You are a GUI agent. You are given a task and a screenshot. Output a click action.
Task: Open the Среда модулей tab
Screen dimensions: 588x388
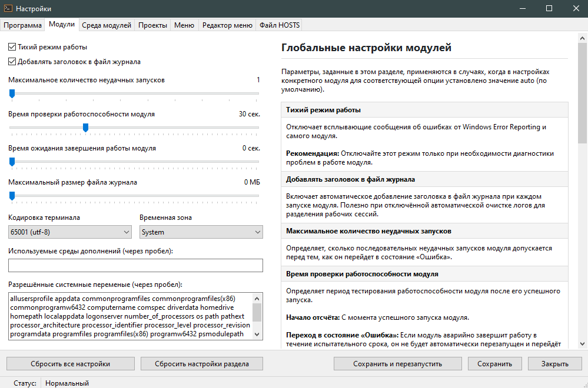coord(106,25)
